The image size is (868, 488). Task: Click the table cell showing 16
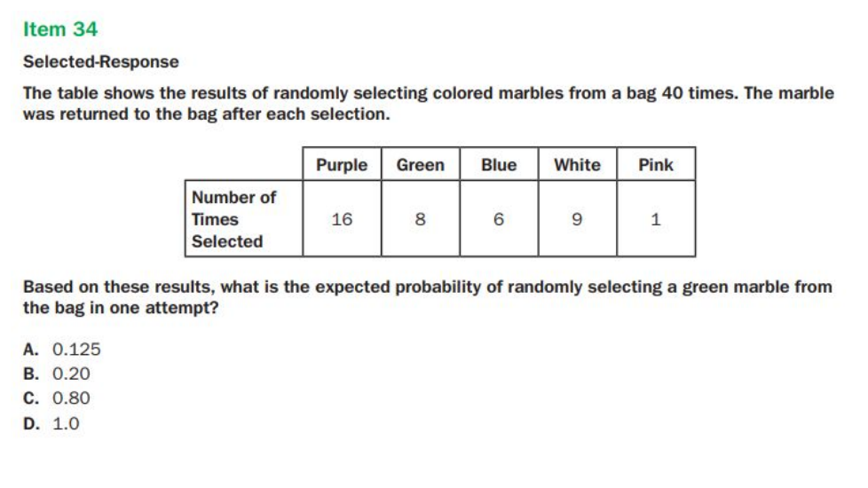coord(342,219)
